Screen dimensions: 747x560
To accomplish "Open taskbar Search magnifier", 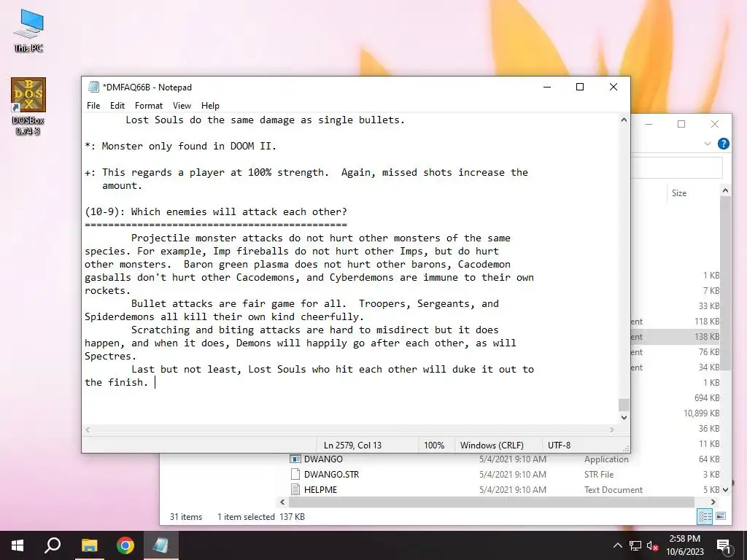I will pyautogui.click(x=53, y=545).
